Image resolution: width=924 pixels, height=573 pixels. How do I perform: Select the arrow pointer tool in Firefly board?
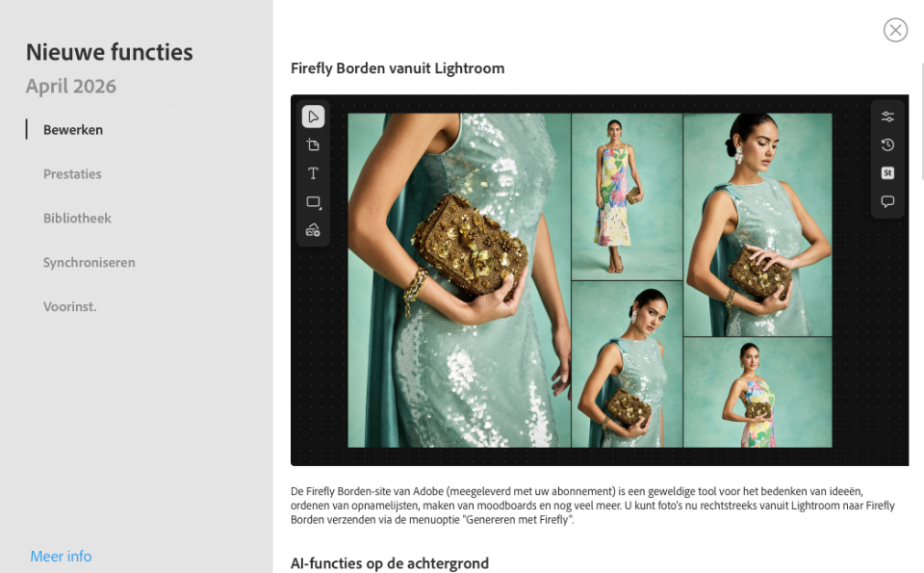tap(313, 117)
